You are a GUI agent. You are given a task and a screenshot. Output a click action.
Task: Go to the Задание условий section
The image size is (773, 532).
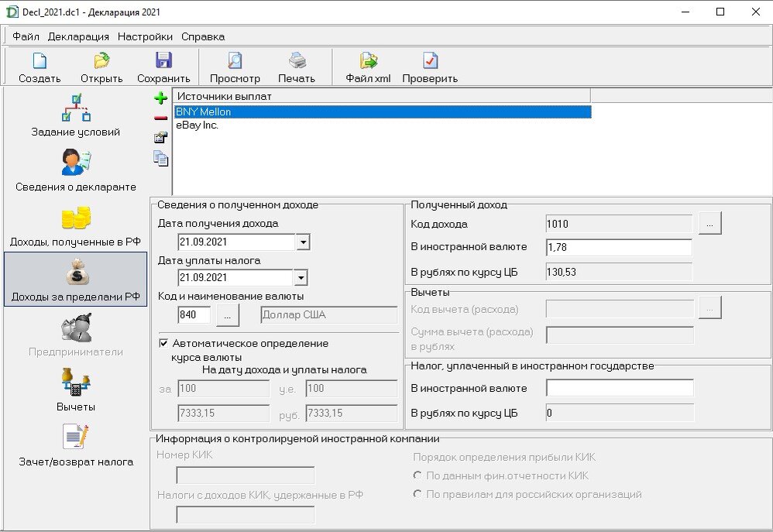pyautogui.click(x=75, y=115)
